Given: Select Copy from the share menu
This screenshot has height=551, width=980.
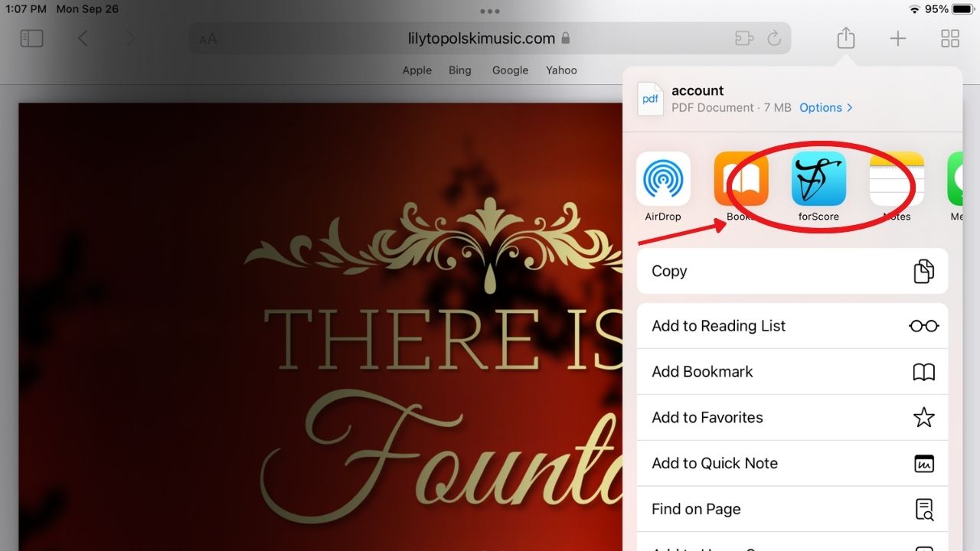Looking at the screenshot, I should pos(792,271).
